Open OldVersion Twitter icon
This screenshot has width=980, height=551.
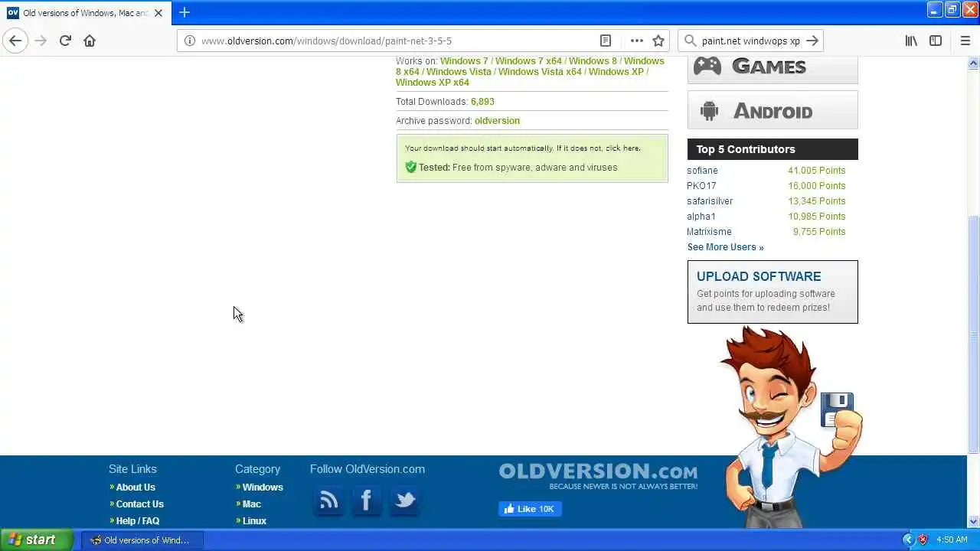pyautogui.click(x=404, y=500)
